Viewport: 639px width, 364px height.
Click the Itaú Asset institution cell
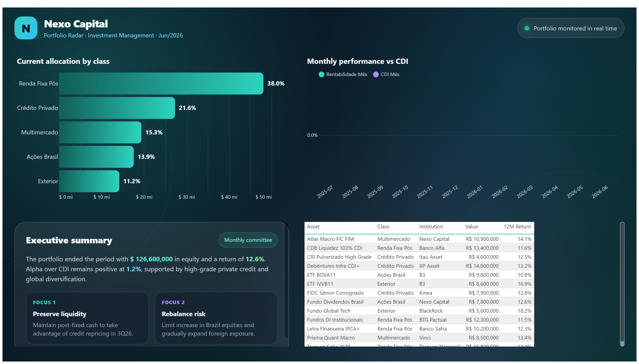point(431,257)
